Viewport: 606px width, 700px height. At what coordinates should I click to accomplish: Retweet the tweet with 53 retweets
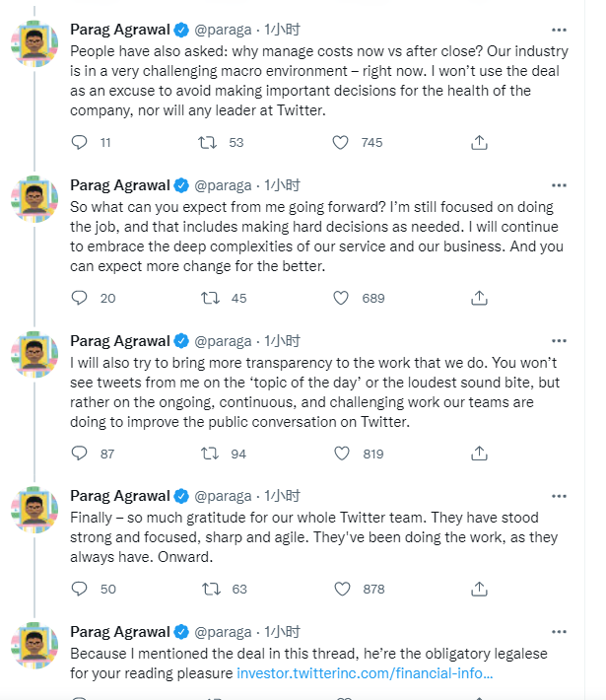(x=208, y=142)
